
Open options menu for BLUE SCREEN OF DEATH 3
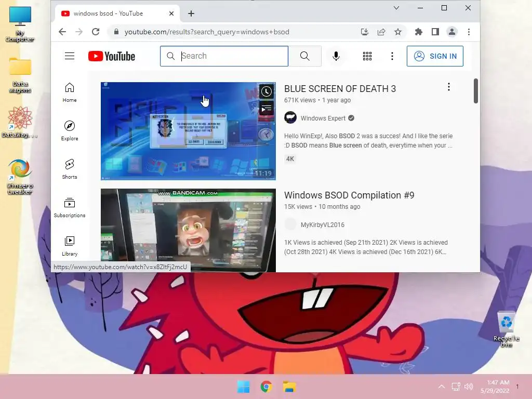coord(448,87)
